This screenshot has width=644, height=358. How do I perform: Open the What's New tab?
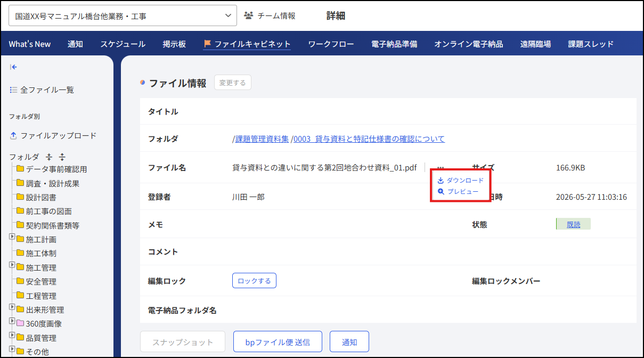[x=30, y=44]
